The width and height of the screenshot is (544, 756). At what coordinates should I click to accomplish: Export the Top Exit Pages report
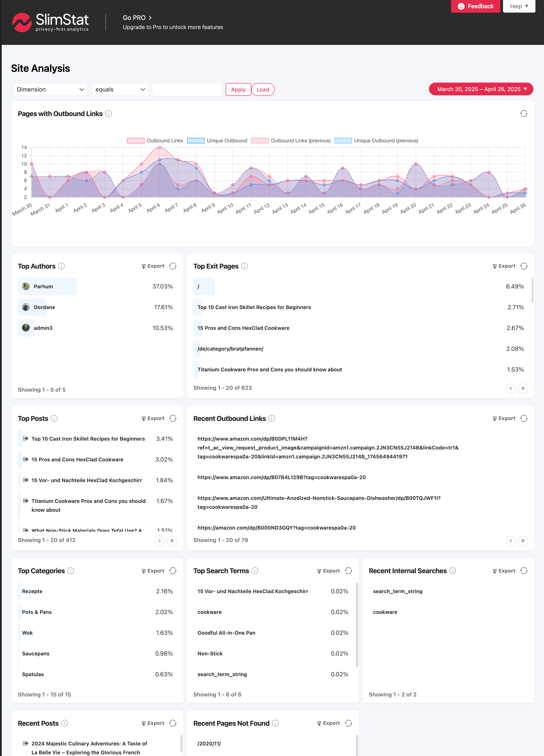pyautogui.click(x=504, y=266)
